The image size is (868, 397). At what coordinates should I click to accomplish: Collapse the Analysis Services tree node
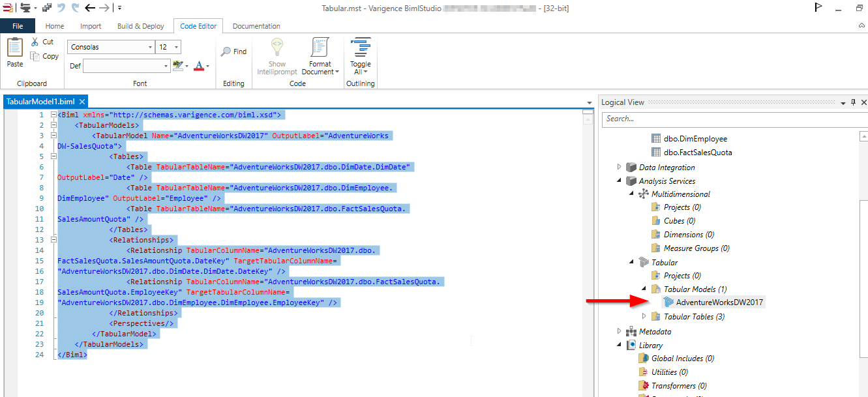point(620,181)
